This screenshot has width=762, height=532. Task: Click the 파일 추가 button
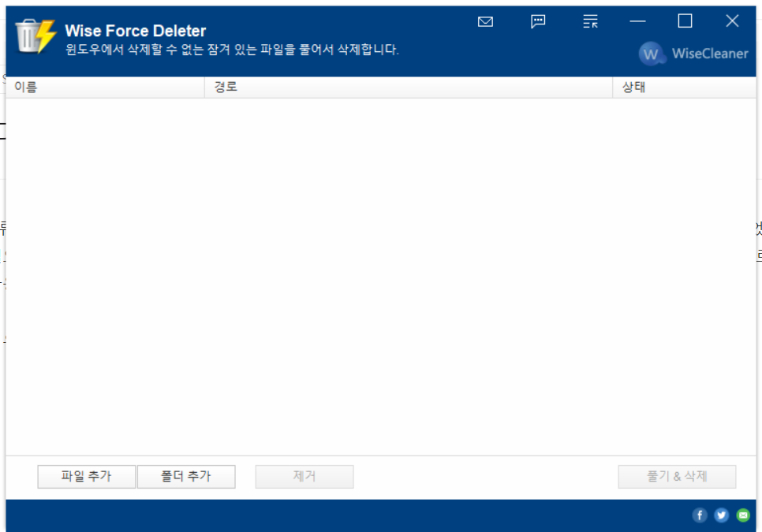[87, 476]
